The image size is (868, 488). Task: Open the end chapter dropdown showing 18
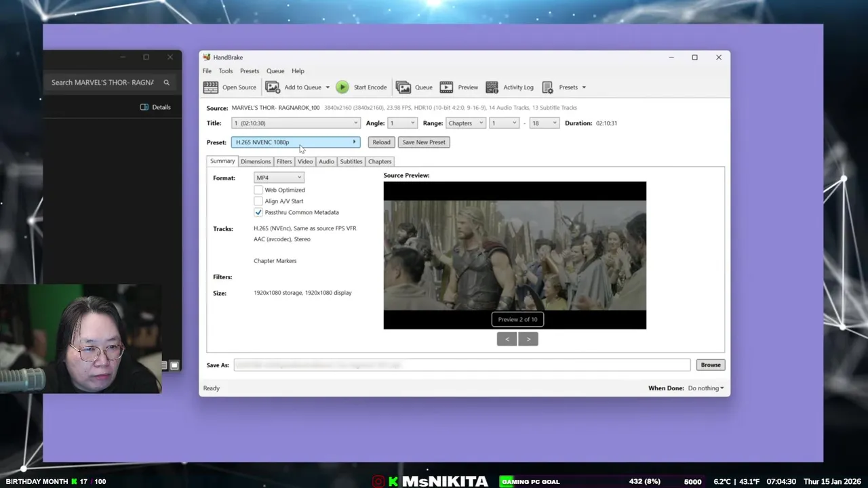pyautogui.click(x=545, y=123)
